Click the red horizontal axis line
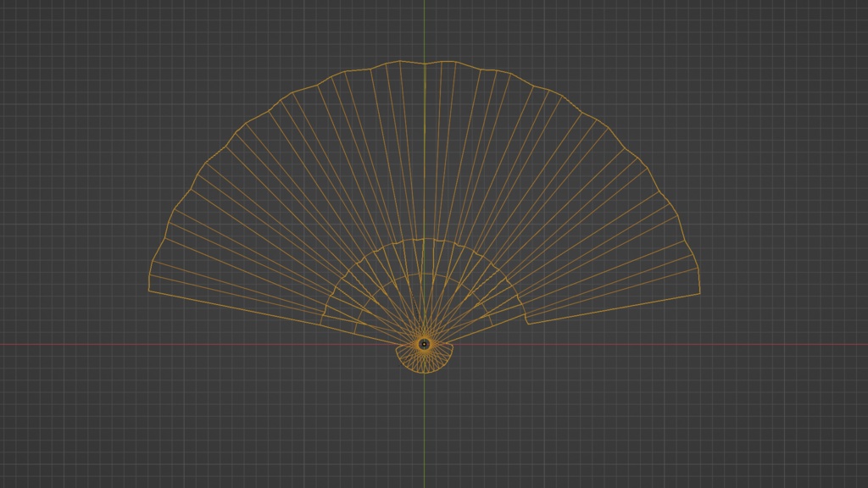Image resolution: width=868 pixels, height=488 pixels. pyautogui.click(x=127, y=345)
